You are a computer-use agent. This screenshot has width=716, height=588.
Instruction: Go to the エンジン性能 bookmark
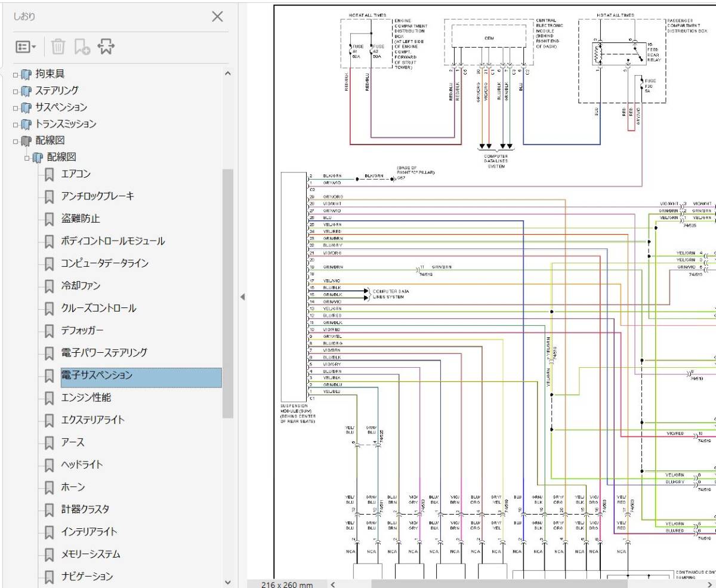click(x=85, y=398)
